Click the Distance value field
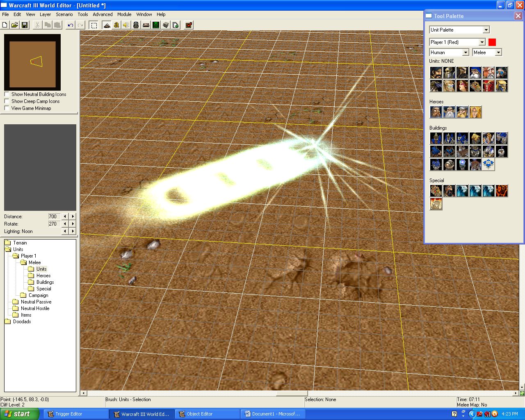The height and width of the screenshot is (420, 525). [x=54, y=217]
